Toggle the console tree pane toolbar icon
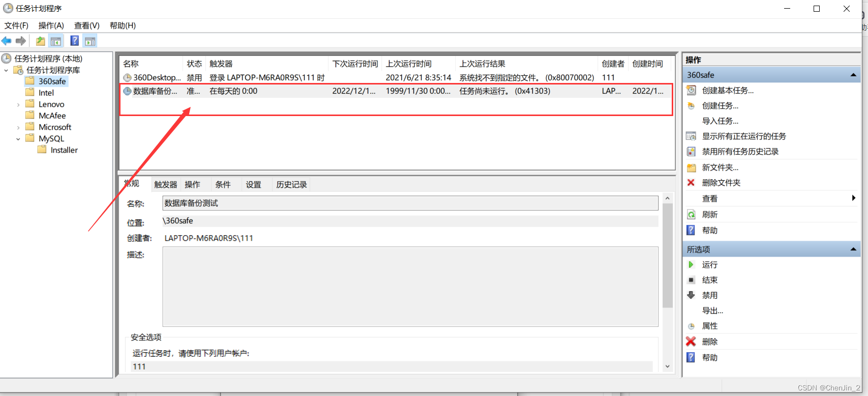This screenshot has width=868, height=396. pyautogui.click(x=56, y=41)
